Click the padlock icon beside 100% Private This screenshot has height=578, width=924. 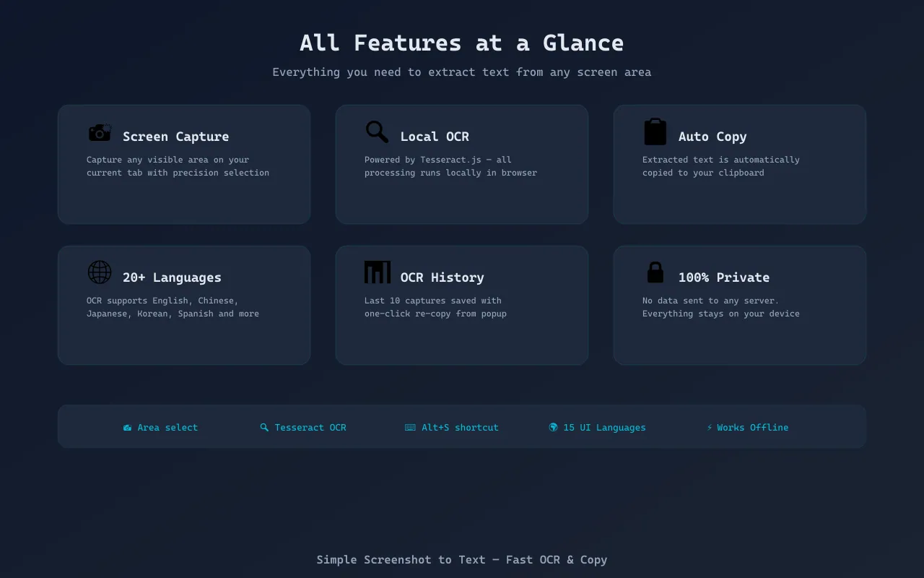coord(655,272)
